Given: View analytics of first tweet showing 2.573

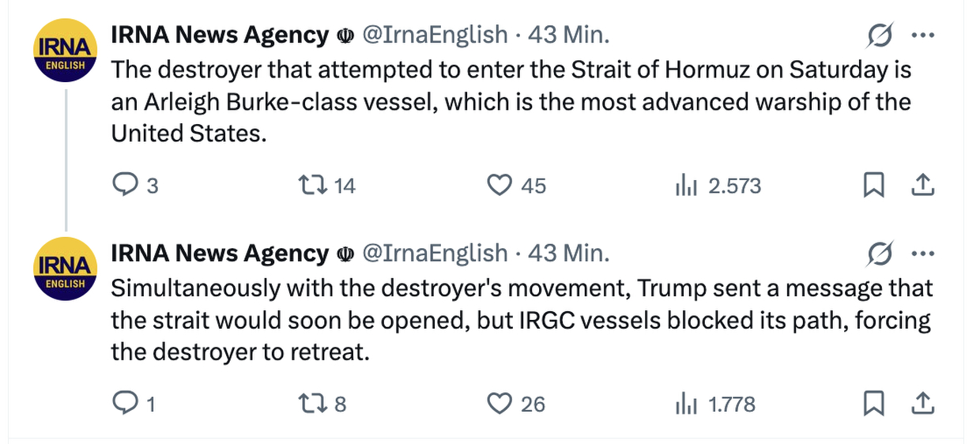Looking at the screenshot, I should tap(684, 186).
